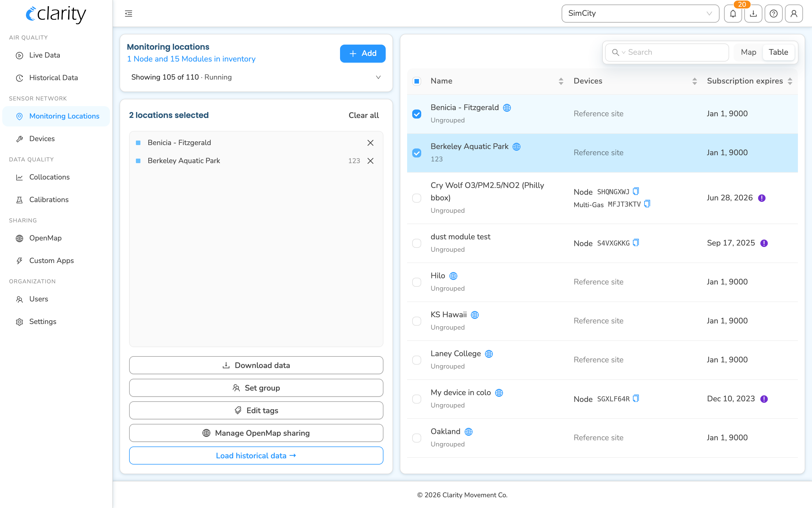This screenshot has height=508, width=812.
Task: Remove Benicia - Fitzgerald from selection
Action: [370, 143]
